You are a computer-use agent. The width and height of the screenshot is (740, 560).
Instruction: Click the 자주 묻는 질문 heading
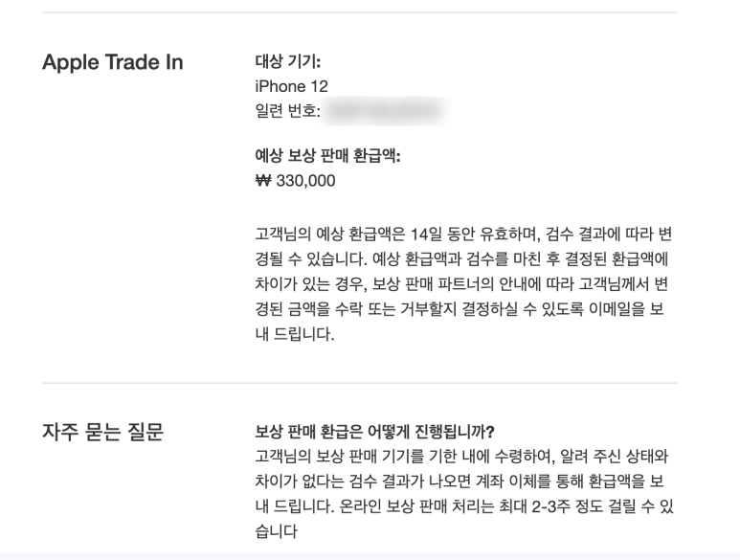coord(102,433)
